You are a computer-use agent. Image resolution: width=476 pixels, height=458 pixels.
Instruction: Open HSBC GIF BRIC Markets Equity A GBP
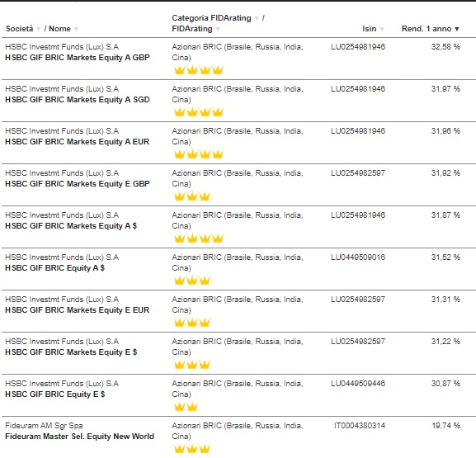[78, 58]
